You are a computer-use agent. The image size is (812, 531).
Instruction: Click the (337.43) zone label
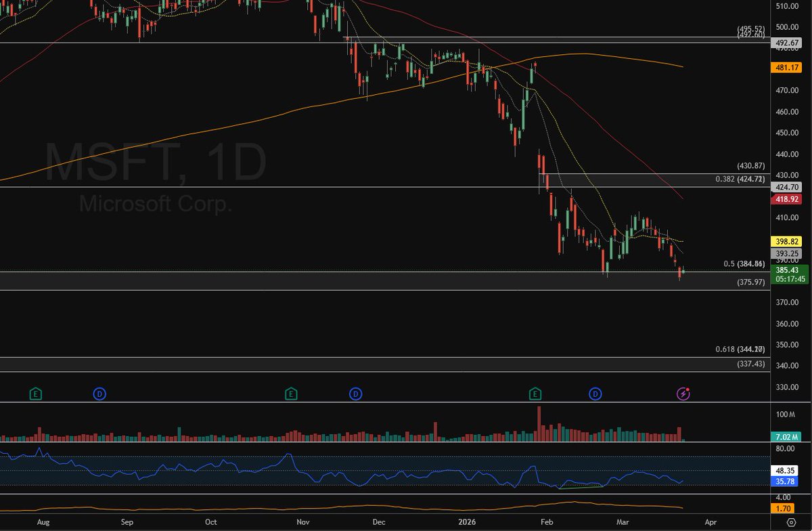750,364
